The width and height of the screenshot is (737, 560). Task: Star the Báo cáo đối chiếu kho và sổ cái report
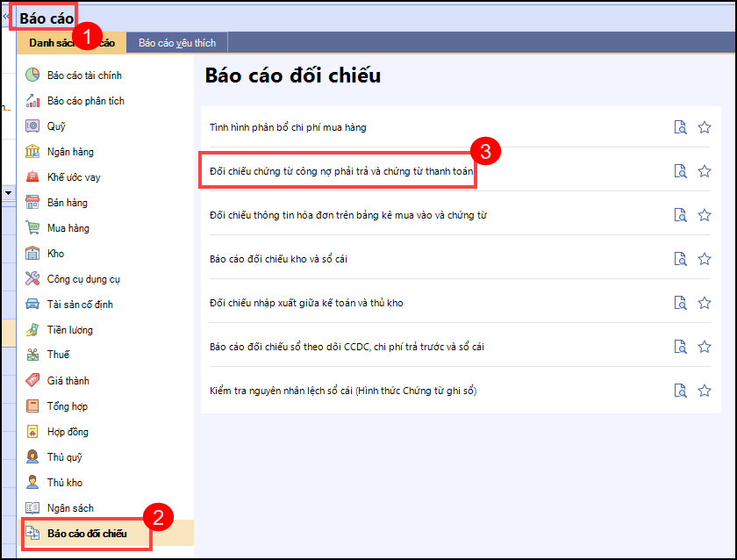(704, 259)
